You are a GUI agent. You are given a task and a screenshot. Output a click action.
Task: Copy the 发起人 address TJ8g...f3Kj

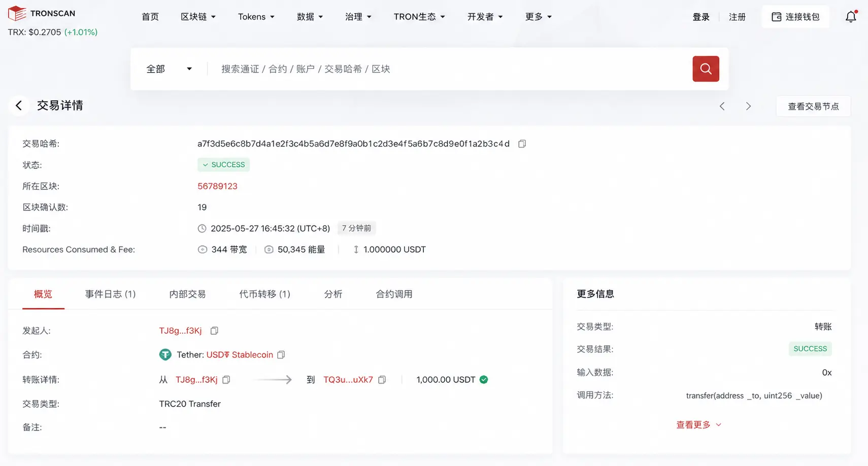point(214,331)
